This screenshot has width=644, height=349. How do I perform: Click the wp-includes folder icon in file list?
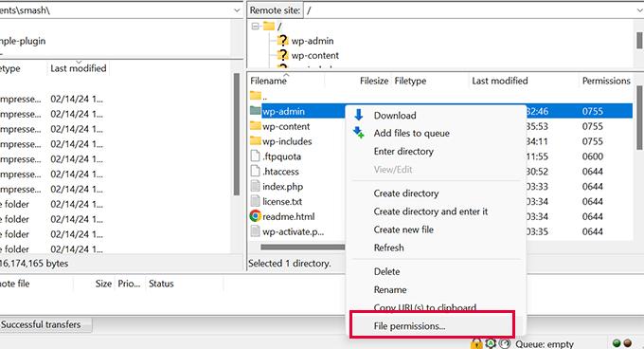click(255, 141)
